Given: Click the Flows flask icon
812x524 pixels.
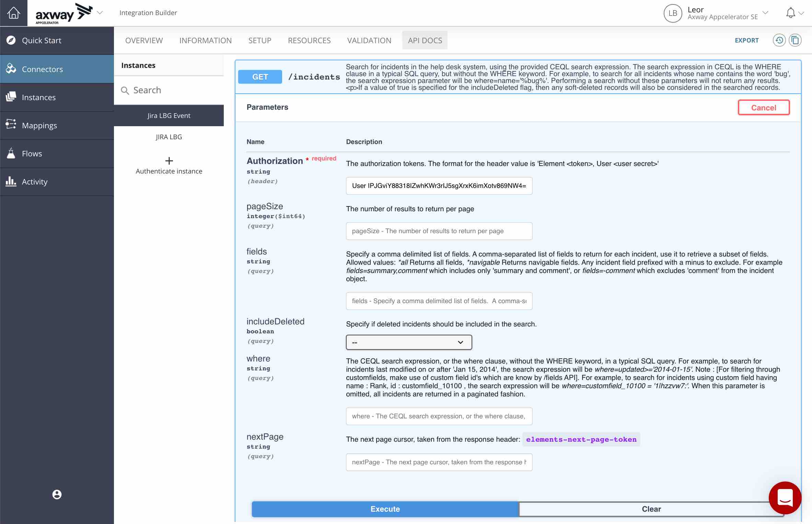Looking at the screenshot, I should point(11,153).
